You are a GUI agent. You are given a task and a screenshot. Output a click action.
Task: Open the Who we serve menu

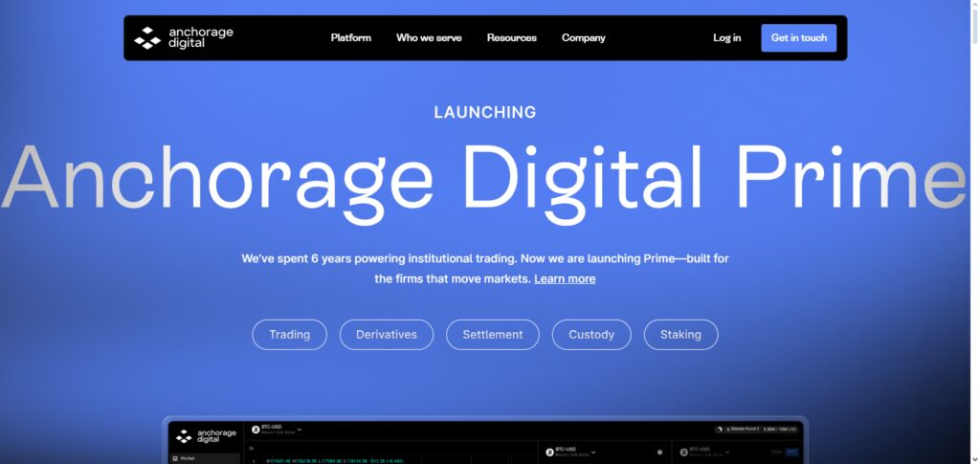click(429, 37)
